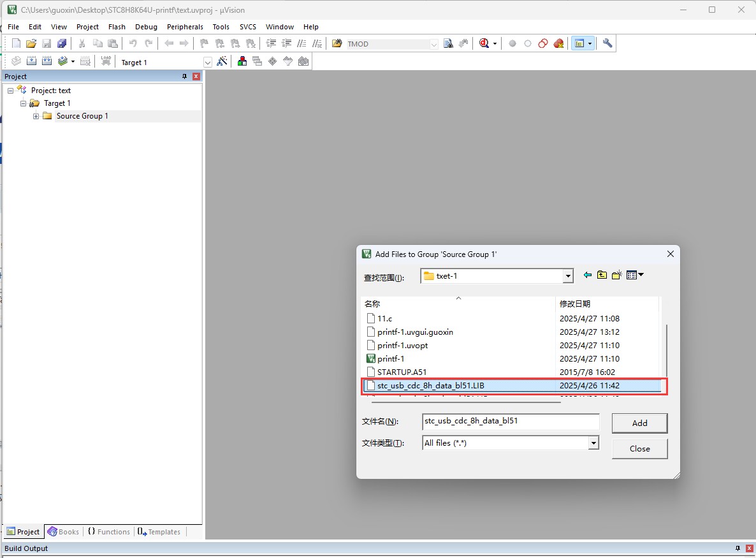Close the Project panel with red X
Image resolution: width=756 pixels, height=558 pixels.
196,76
